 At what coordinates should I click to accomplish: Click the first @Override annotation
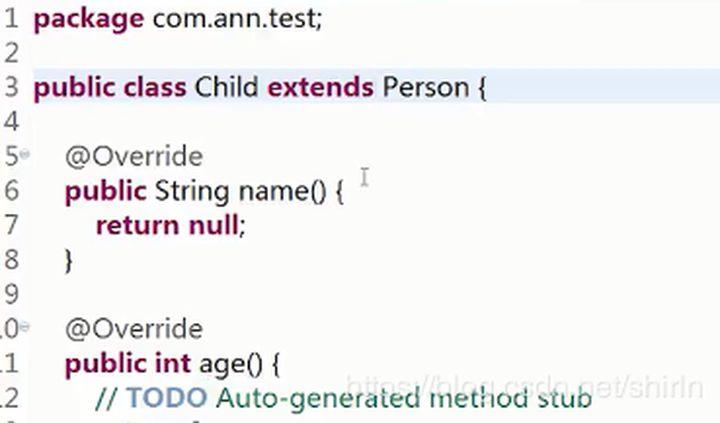pyautogui.click(x=134, y=157)
